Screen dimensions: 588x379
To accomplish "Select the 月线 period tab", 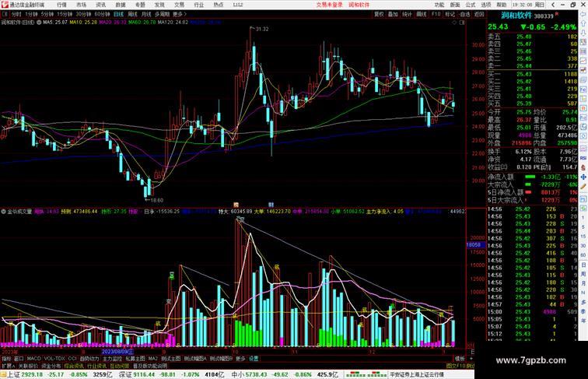I will click(x=146, y=14).
